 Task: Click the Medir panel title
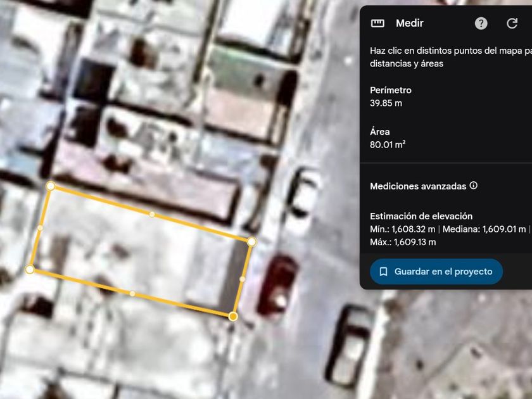point(409,23)
